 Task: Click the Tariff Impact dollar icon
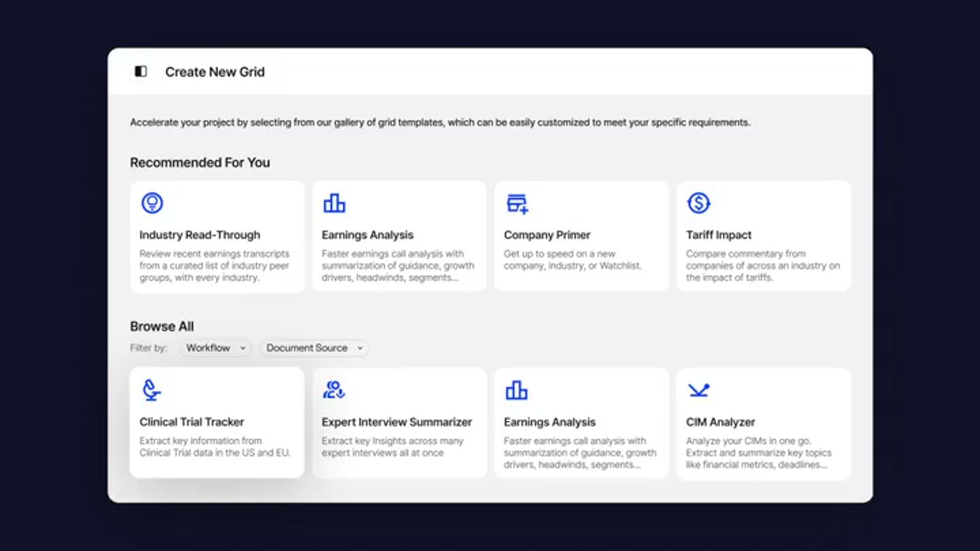pos(698,203)
